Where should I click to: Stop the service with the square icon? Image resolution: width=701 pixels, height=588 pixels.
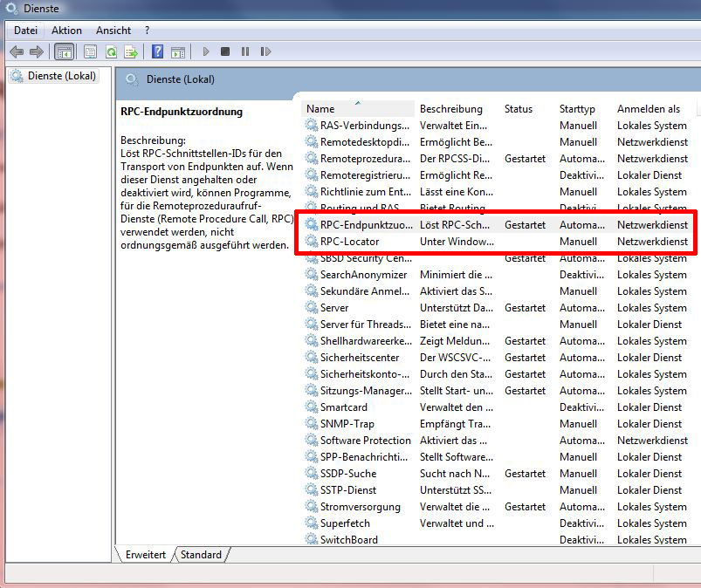225,51
